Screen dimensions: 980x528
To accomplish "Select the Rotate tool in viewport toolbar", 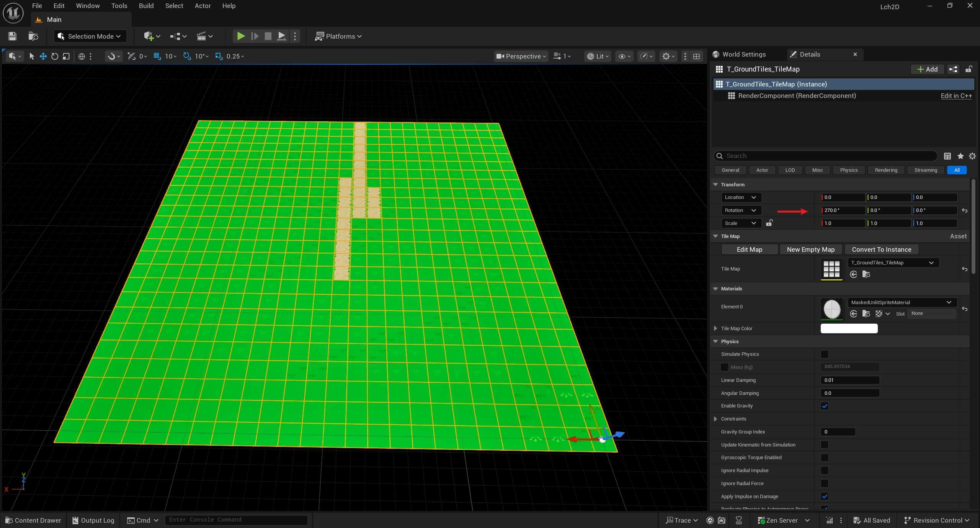I will 55,56.
